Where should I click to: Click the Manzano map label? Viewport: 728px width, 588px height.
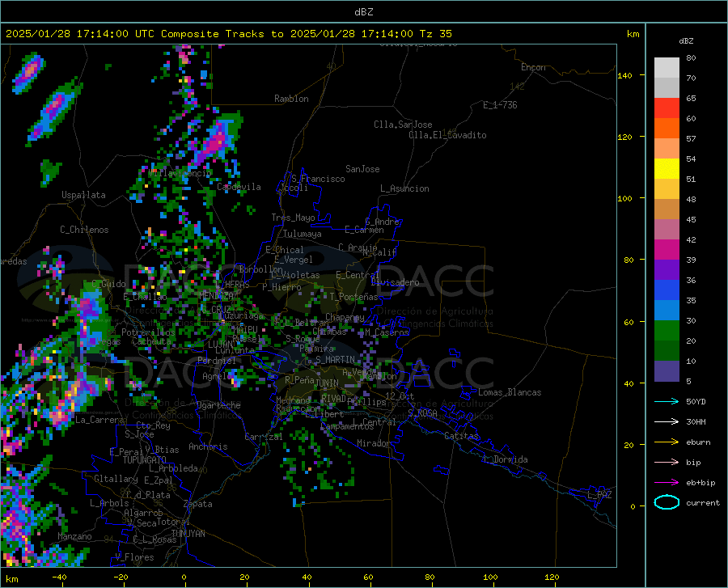coord(74,536)
